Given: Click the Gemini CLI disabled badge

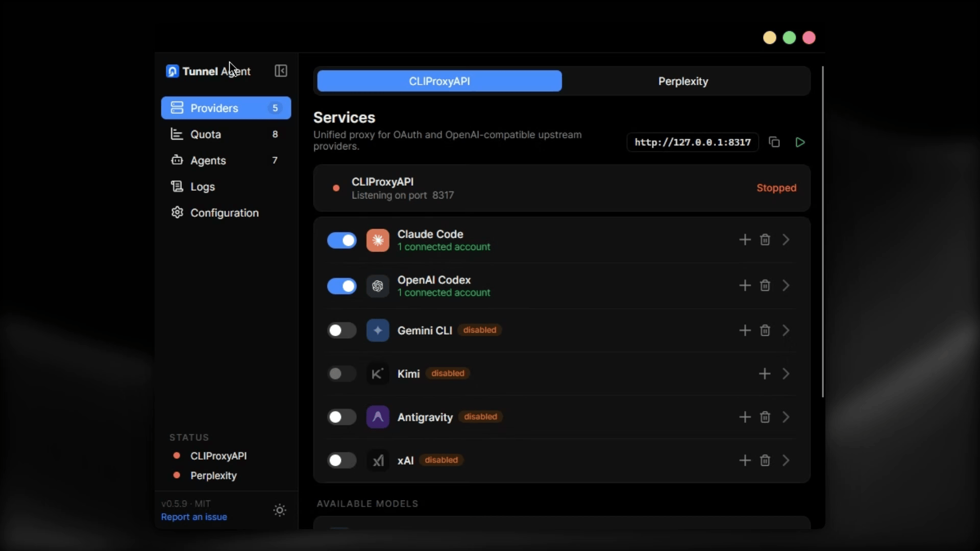Looking at the screenshot, I should click(480, 330).
